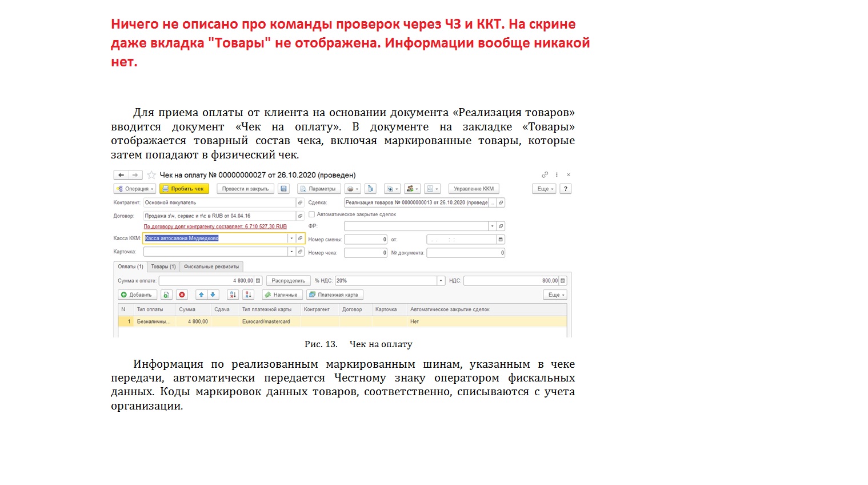This screenshot has width=868, height=485.
Task: Open the Параметры button
Action: click(x=319, y=189)
